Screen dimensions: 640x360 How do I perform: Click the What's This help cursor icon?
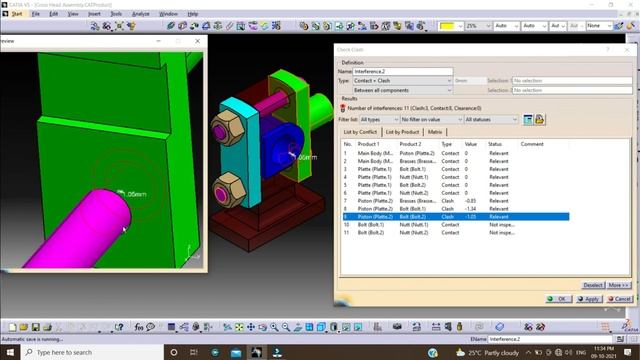coord(119,327)
